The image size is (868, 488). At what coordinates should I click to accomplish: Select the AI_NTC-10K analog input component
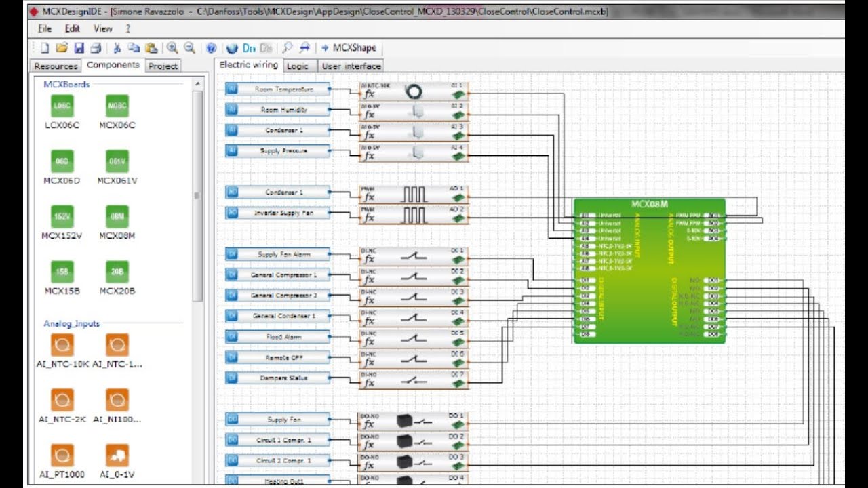pos(62,351)
